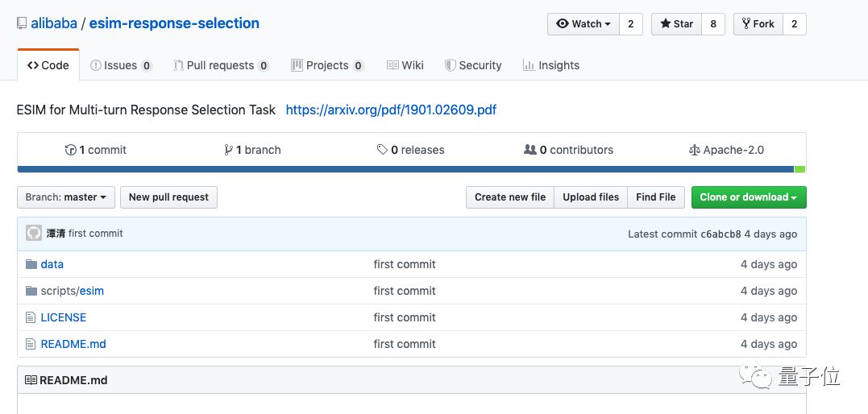868x414 pixels.
Task: Click the commit history clock icon
Action: 71,150
